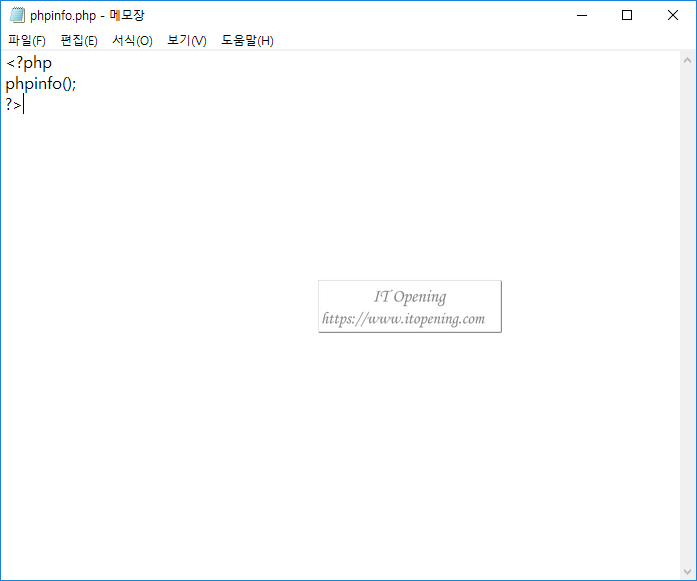The width and height of the screenshot is (697, 581).
Task: Click the IT Opening watermark title
Action: coord(410,296)
